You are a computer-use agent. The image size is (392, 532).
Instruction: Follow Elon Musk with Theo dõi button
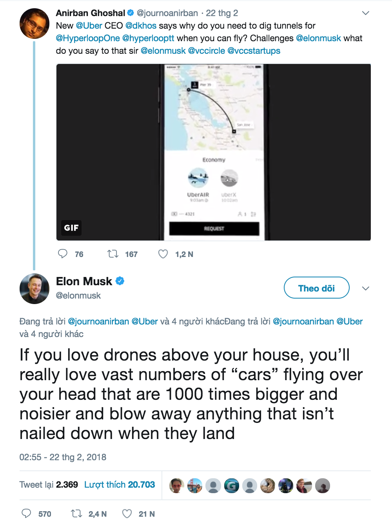click(316, 288)
